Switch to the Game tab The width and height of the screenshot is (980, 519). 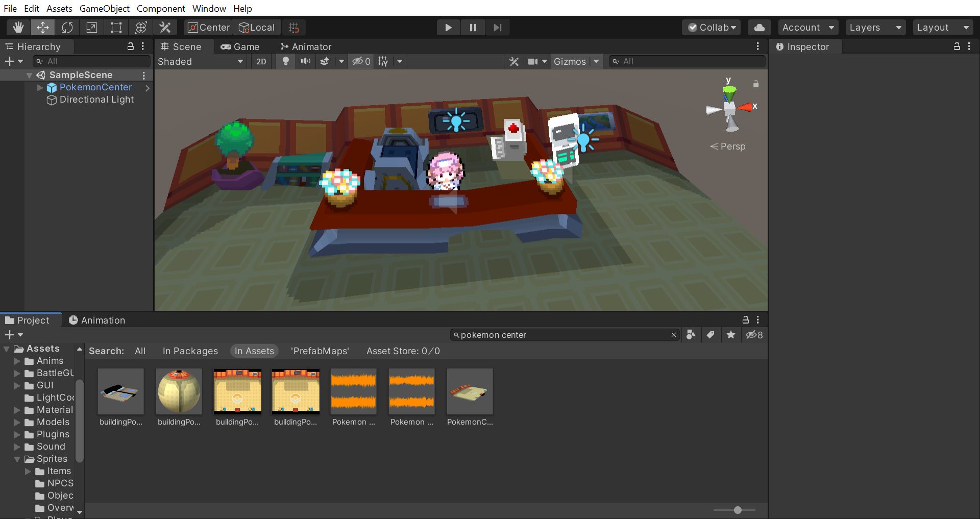pos(240,47)
